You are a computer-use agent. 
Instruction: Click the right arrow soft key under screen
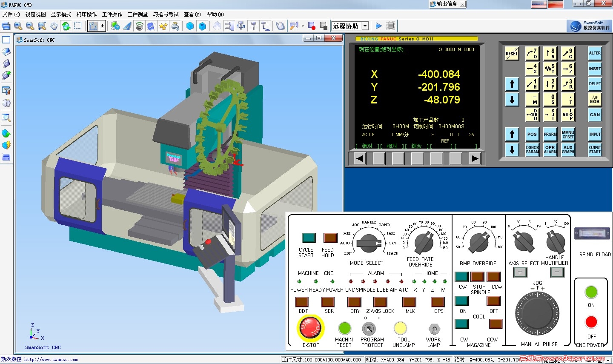pyautogui.click(x=475, y=159)
